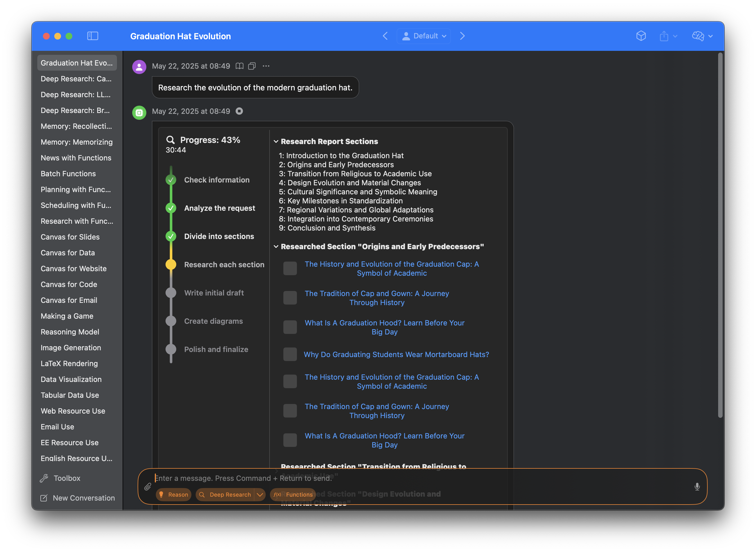
Task: Click the yellow Research each section marker
Action: [x=171, y=265]
